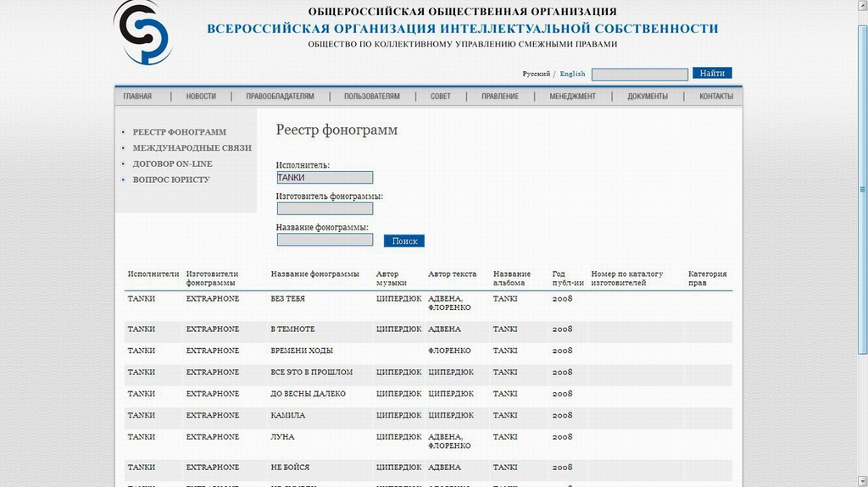
Task: Click the Исполнители column header
Action: click(x=153, y=274)
